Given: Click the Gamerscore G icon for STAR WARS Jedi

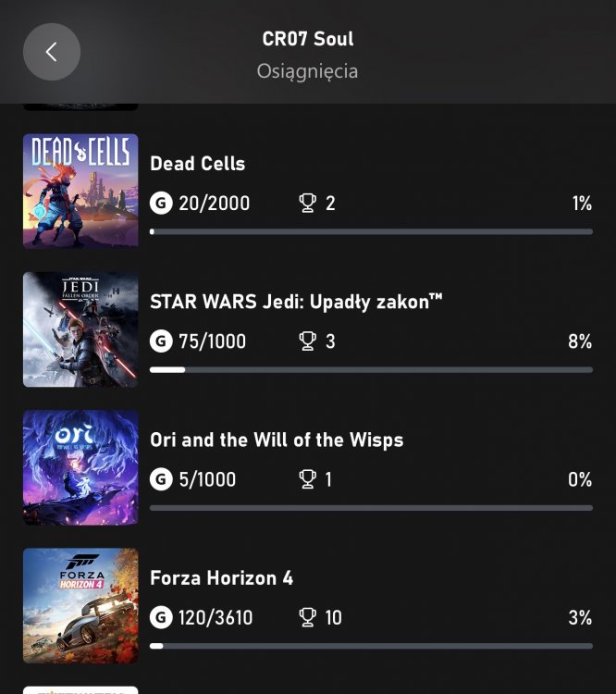Looking at the screenshot, I should tap(161, 341).
